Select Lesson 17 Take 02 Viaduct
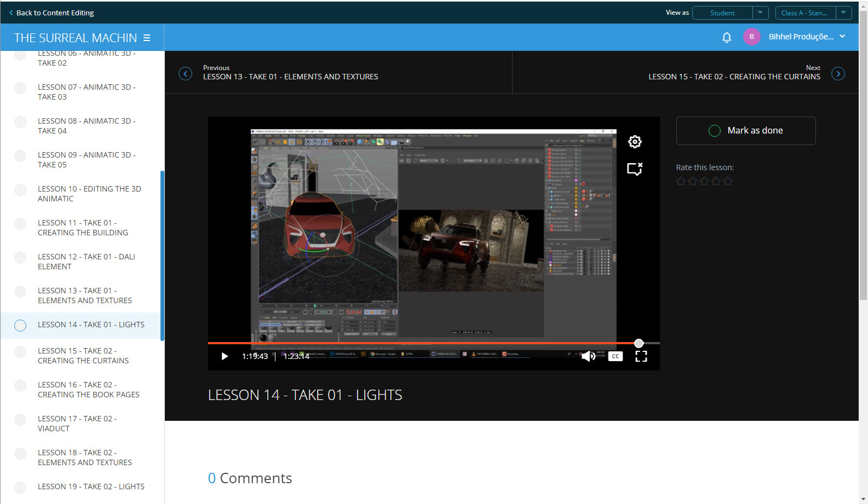Screen dimensions: 868x504 coord(77,424)
